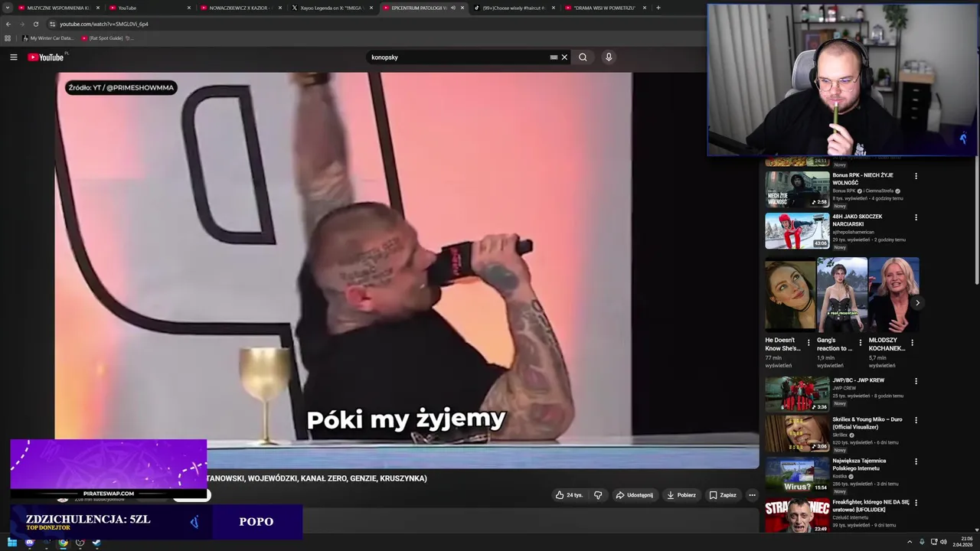Reload the current page
980x551 pixels.
(x=35, y=24)
